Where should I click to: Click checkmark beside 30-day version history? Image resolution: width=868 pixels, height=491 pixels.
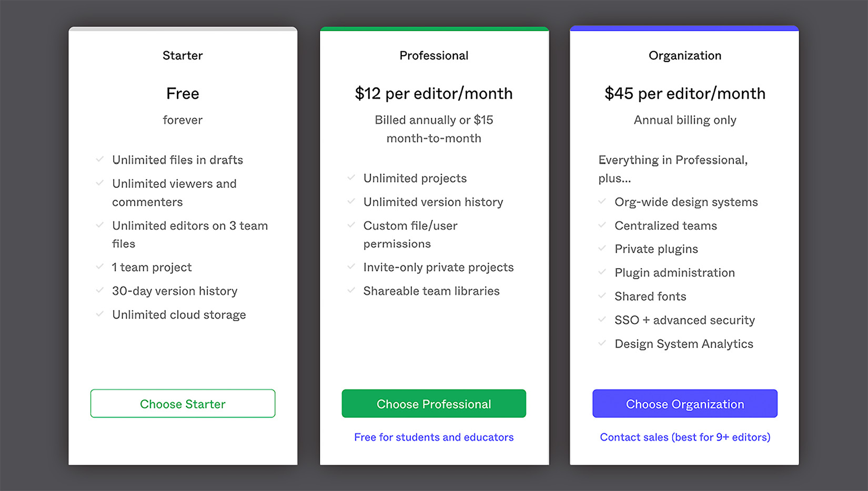pyautogui.click(x=99, y=290)
